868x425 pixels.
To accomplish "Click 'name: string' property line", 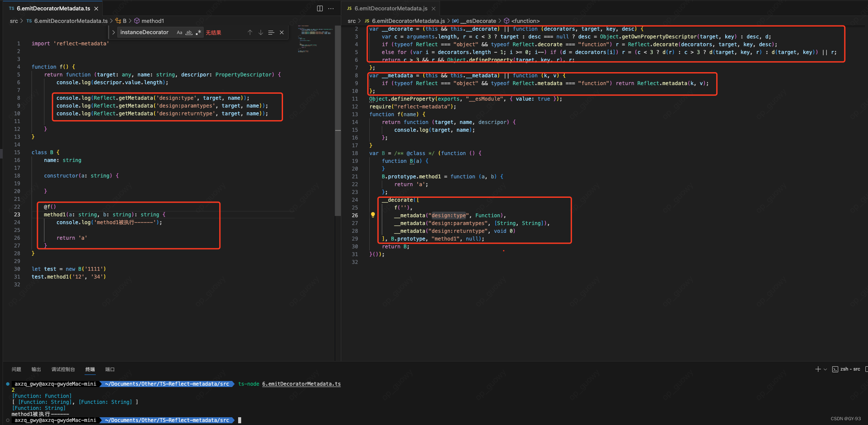I will pos(63,160).
